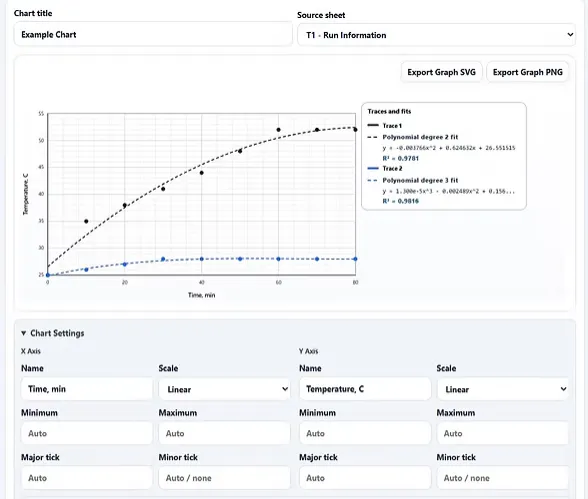Image resolution: width=588 pixels, height=499 pixels.
Task: Select the Polynomial degree 2 fit legend item
Action: tap(413, 137)
